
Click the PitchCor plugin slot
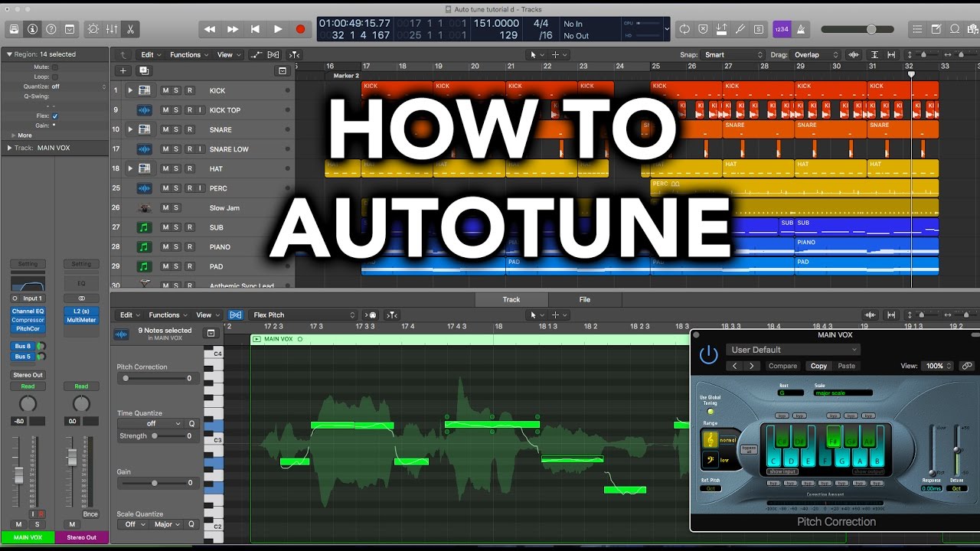(28, 328)
